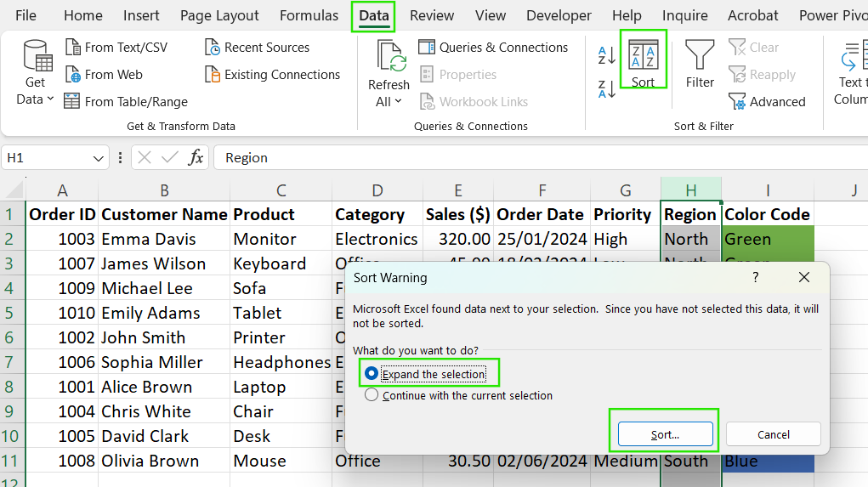Screen dimensions: 868x487
Task: Import data From Text/CSV
Action: (x=116, y=48)
